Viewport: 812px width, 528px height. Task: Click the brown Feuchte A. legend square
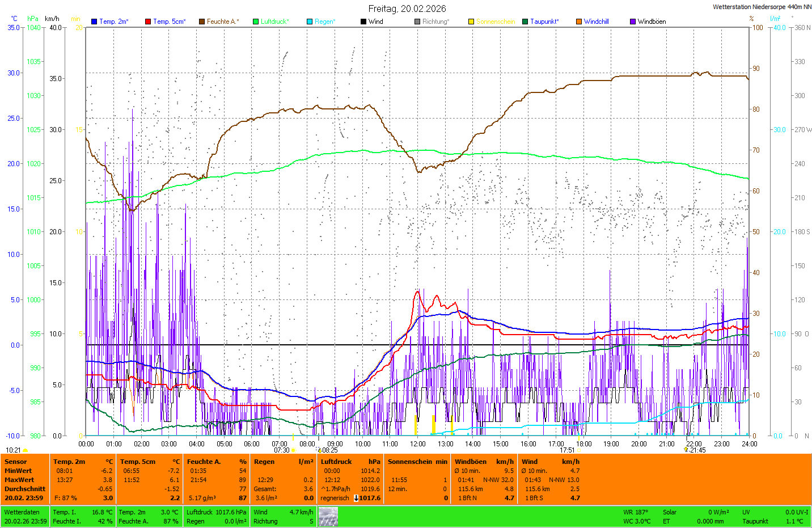[202, 22]
